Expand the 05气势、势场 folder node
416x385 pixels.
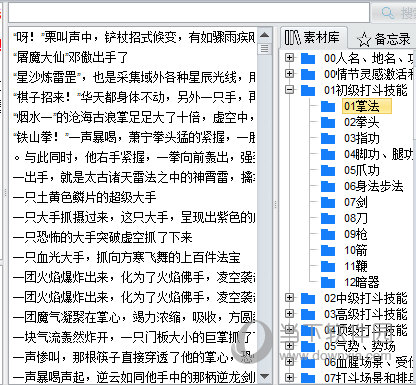pyautogui.click(x=290, y=346)
